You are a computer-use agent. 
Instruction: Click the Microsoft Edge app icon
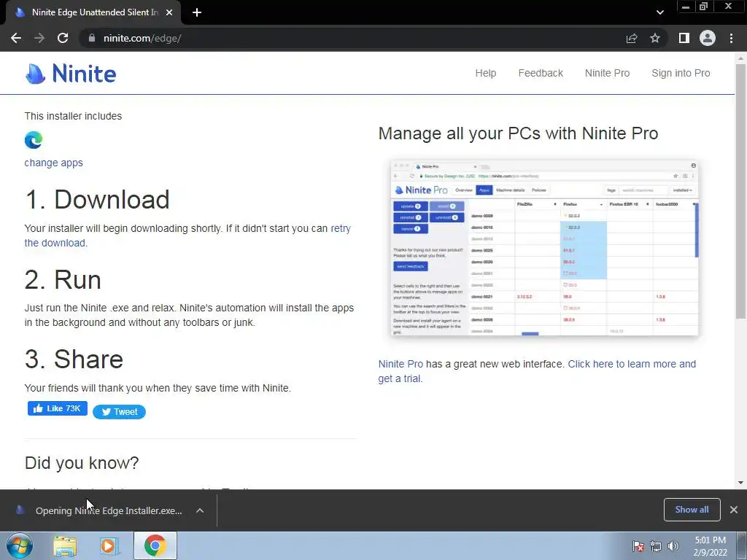click(x=34, y=140)
